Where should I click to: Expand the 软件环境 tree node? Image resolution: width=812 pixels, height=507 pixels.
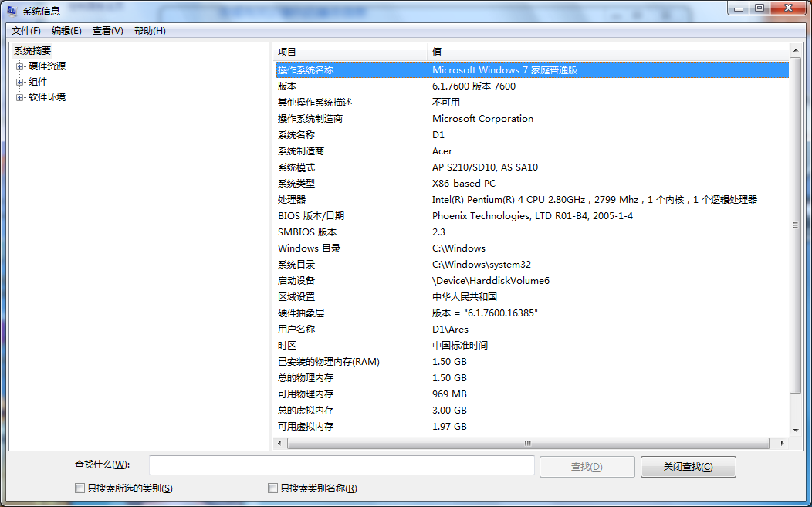tap(19, 97)
